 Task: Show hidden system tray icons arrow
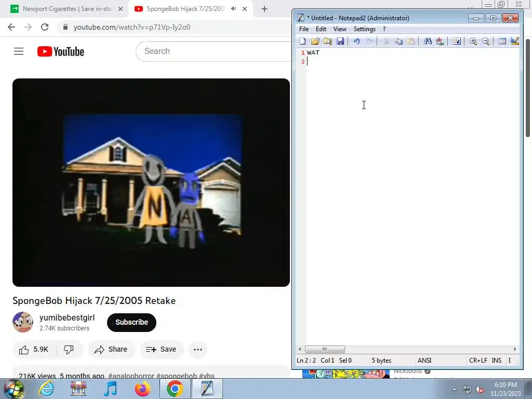coord(454,389)
